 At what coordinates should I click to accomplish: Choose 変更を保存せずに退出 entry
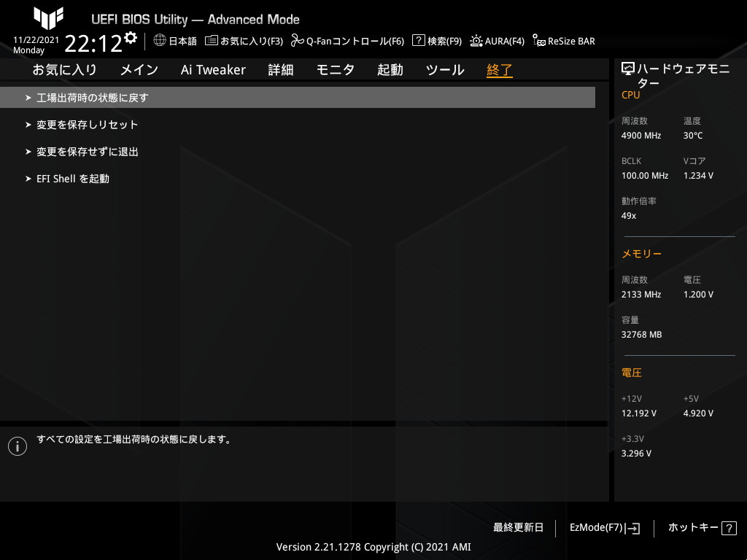point(87,152)
